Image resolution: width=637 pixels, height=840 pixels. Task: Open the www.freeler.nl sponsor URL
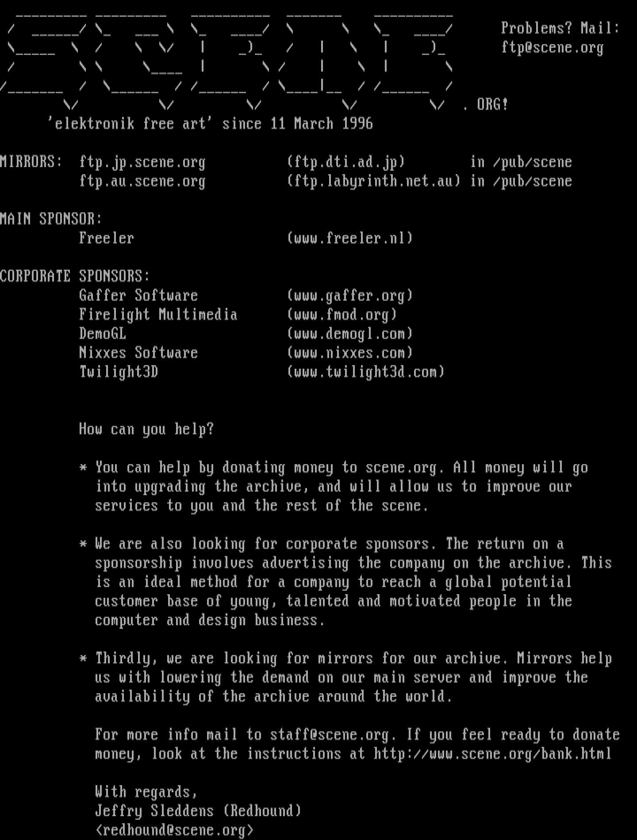pos(350,238)
